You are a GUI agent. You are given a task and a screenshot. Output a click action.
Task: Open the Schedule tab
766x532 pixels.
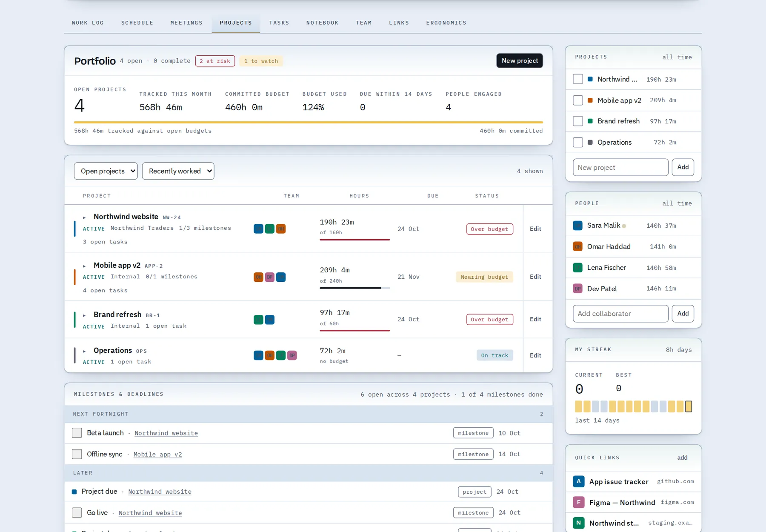pyautogui.click(x=137, y=23)
